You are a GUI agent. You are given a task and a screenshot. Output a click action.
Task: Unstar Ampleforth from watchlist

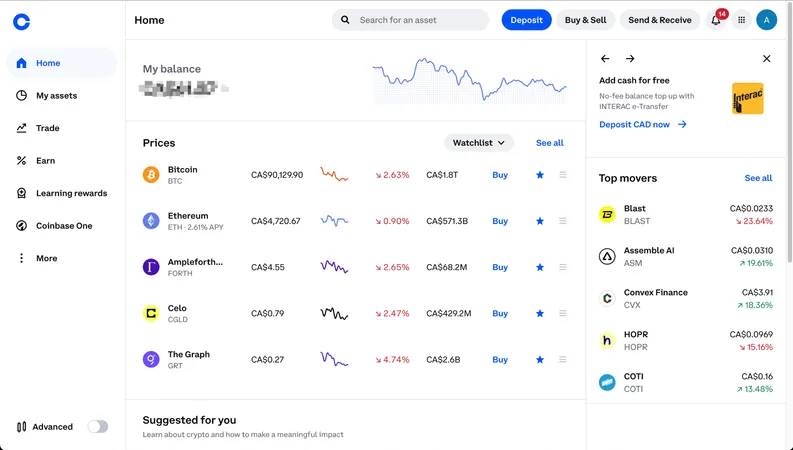(540, 267)
